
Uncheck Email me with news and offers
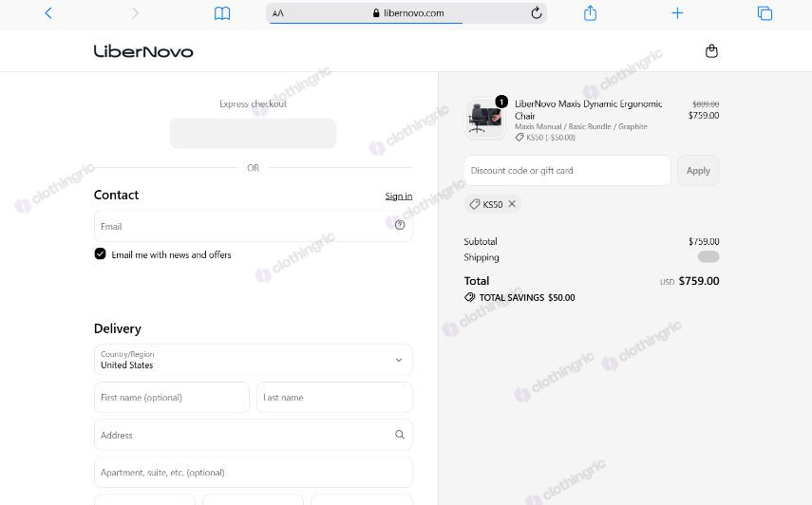click(100, 254)
